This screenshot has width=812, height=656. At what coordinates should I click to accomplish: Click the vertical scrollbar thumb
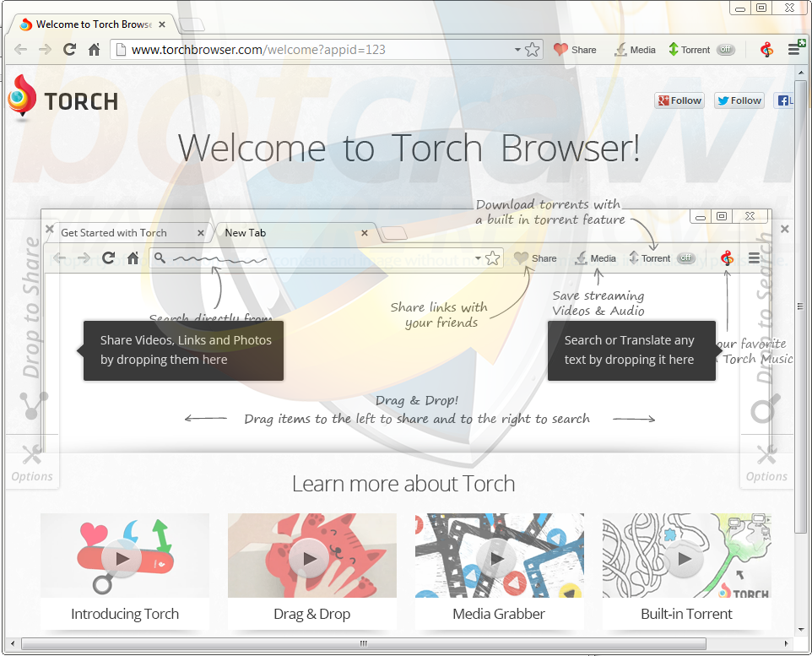pyautogui.click(x=801, y=306)
